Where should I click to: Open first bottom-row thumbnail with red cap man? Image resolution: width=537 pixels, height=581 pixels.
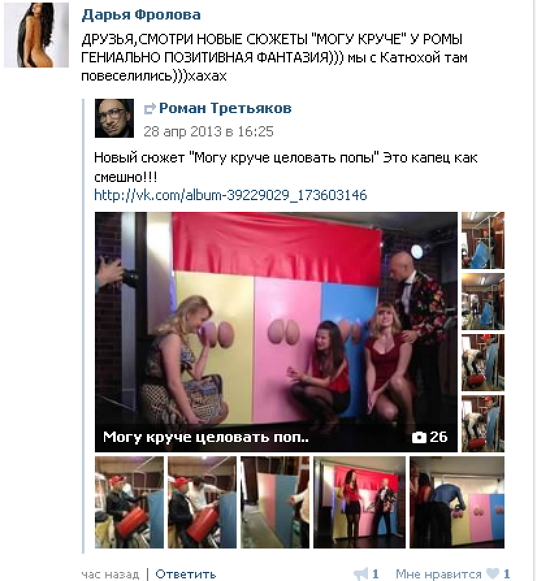(x=129, y=502)
